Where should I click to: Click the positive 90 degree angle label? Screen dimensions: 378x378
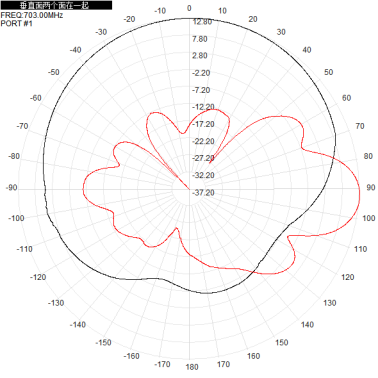click(371, 188)
